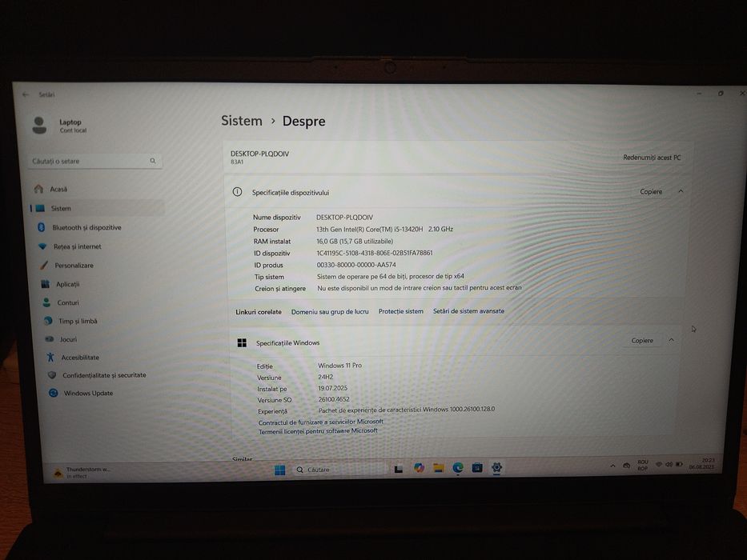The width and height of the screenshot is (747, 560).
Task: Open the Thunderstorm weather widget
Action: click(82, 472)
